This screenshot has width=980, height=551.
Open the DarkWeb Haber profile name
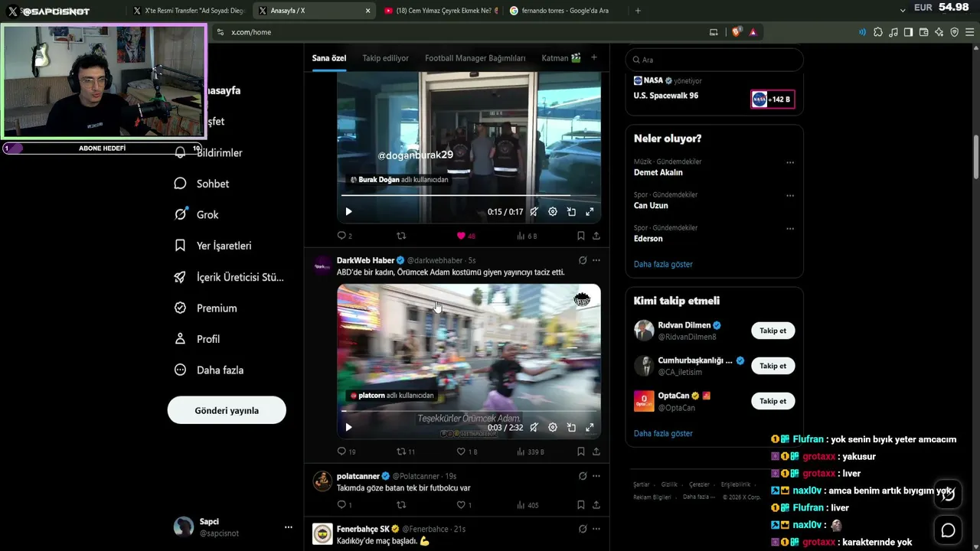click(366, 260)
